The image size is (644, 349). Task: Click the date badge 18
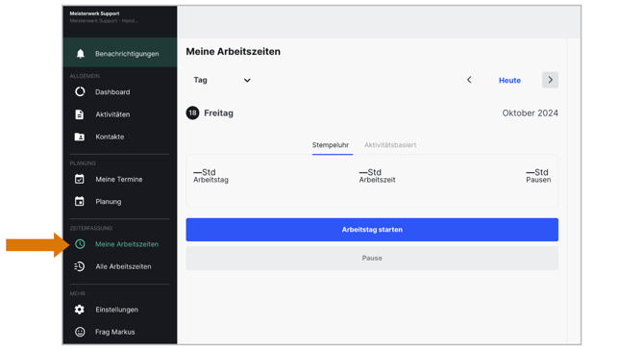point(192,112)
